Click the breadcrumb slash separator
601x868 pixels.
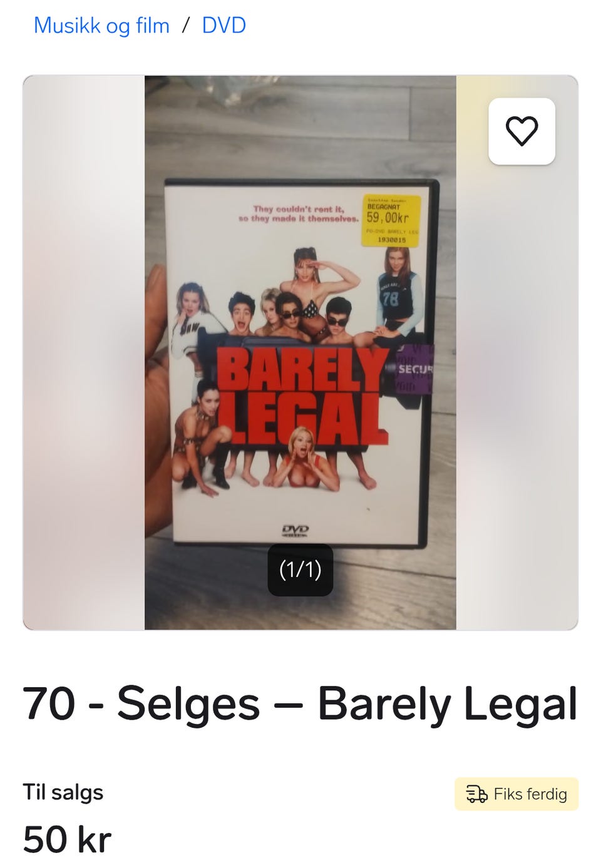point(186,26)
